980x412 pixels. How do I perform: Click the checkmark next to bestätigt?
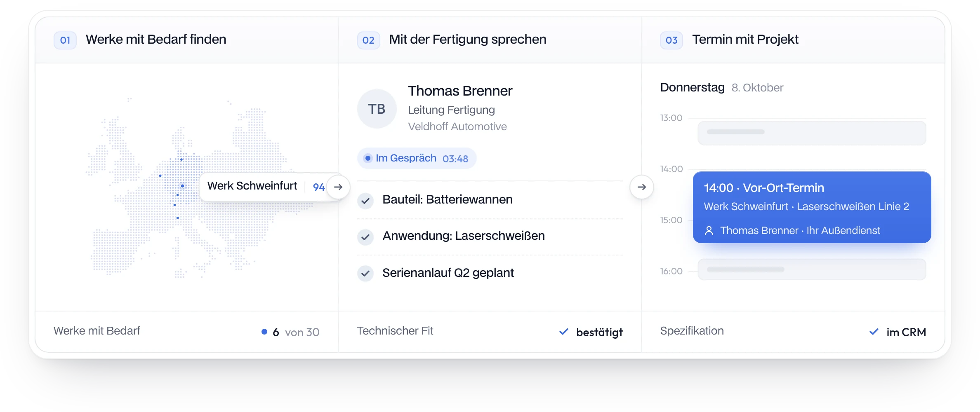pos(564,332)
